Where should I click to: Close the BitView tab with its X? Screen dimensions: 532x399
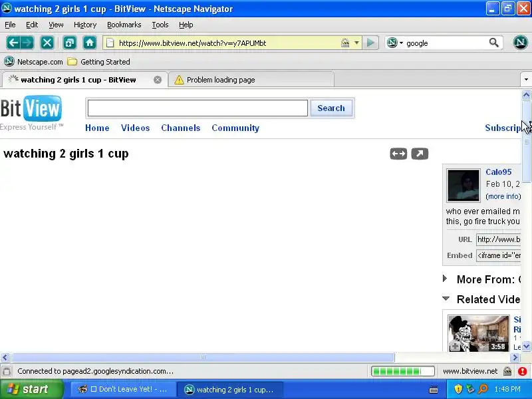pyautogui.click(x=158, y=80)
